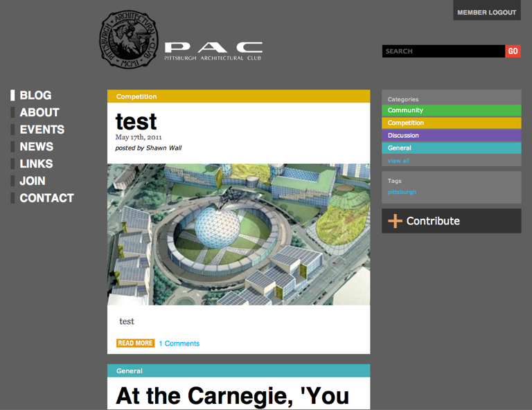Click the posted by Shawn Wall text
The height and width of the screenshot is (410, 532).
point(148,148)
